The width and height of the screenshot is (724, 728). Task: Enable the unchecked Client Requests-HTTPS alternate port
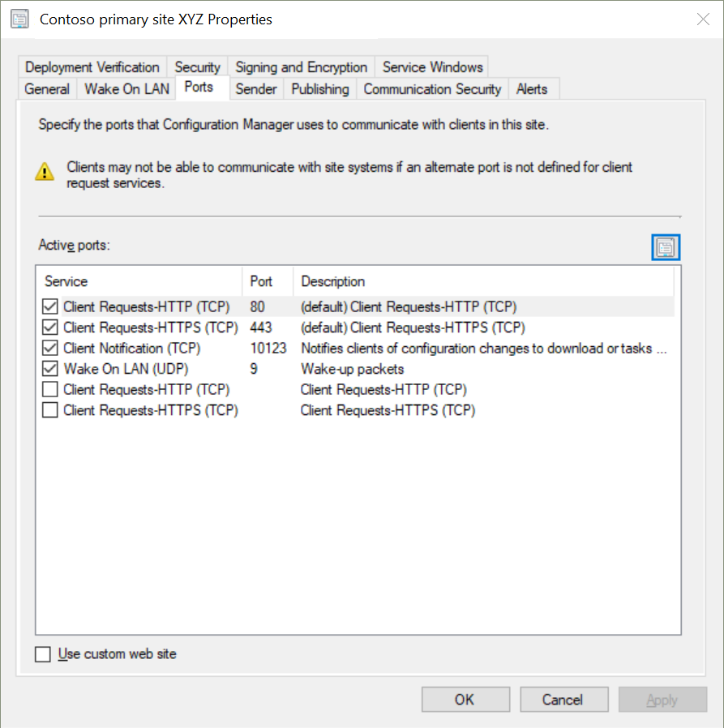click(x=49, y=410)
